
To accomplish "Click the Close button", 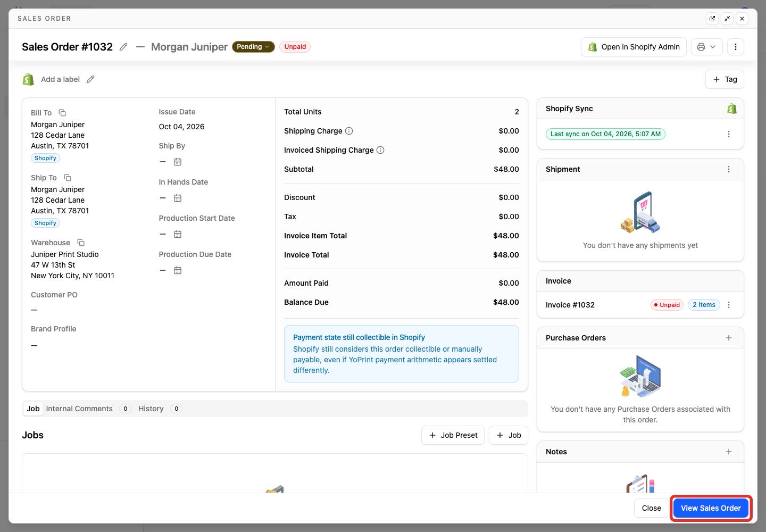I will (x=652, y=508).
